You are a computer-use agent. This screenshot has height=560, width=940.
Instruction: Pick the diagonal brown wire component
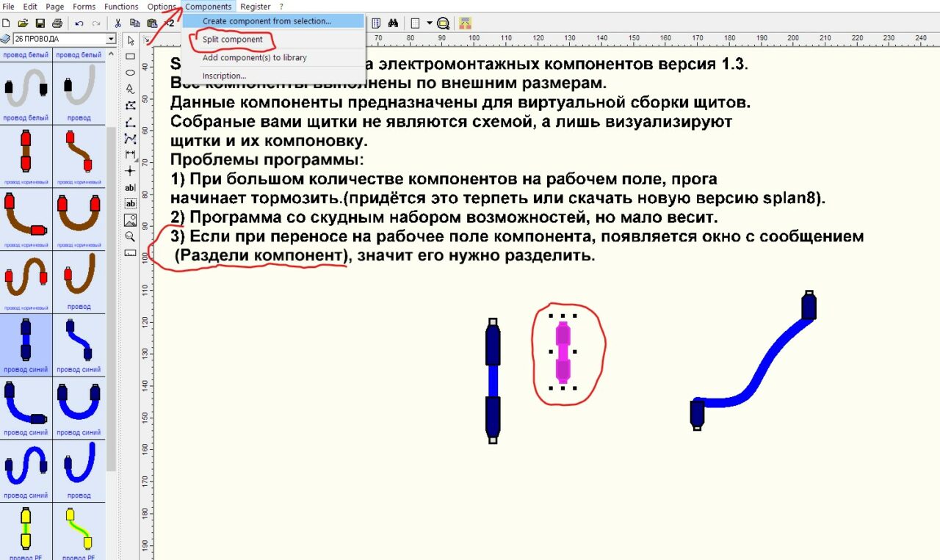(79, 156)
